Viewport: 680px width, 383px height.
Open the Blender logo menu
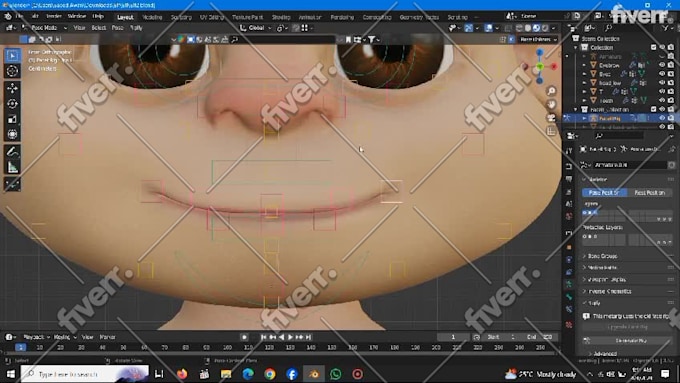pyautogui.click(x=8, y=16)
